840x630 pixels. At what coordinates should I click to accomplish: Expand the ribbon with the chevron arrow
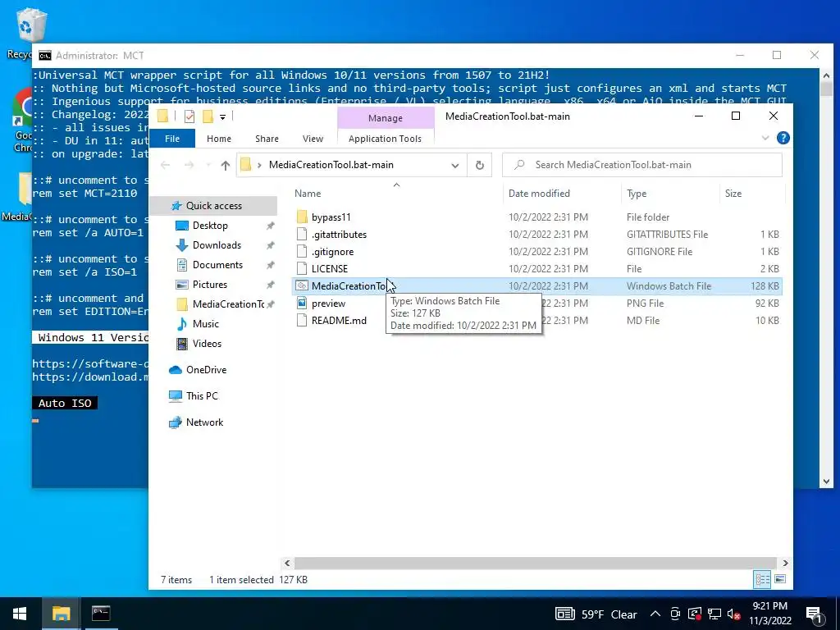point(765,138)
